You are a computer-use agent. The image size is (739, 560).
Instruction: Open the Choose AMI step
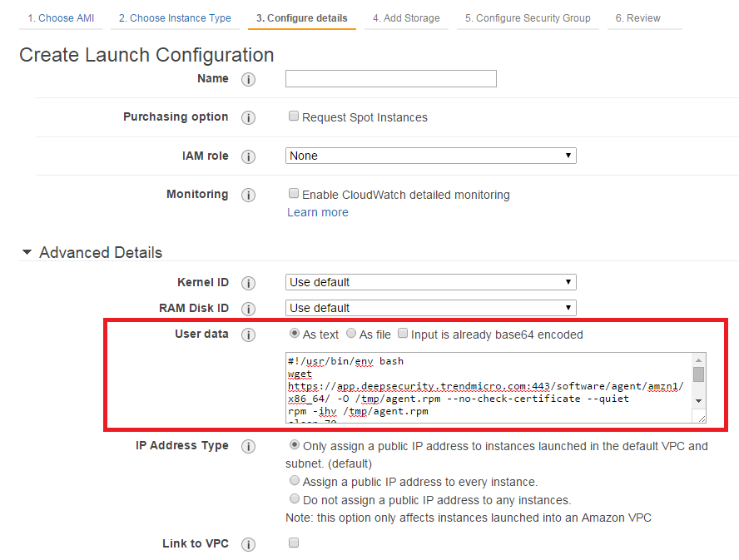point(59,17)
